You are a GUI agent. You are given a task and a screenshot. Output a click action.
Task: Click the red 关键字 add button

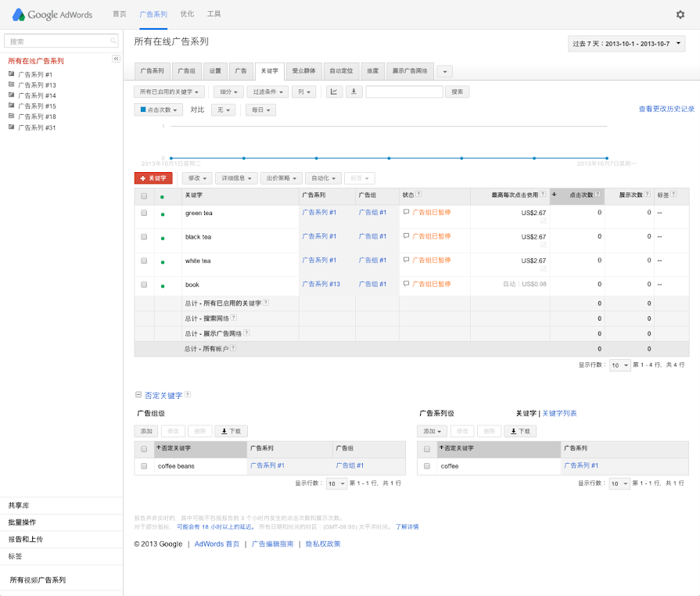pos(153,178)
